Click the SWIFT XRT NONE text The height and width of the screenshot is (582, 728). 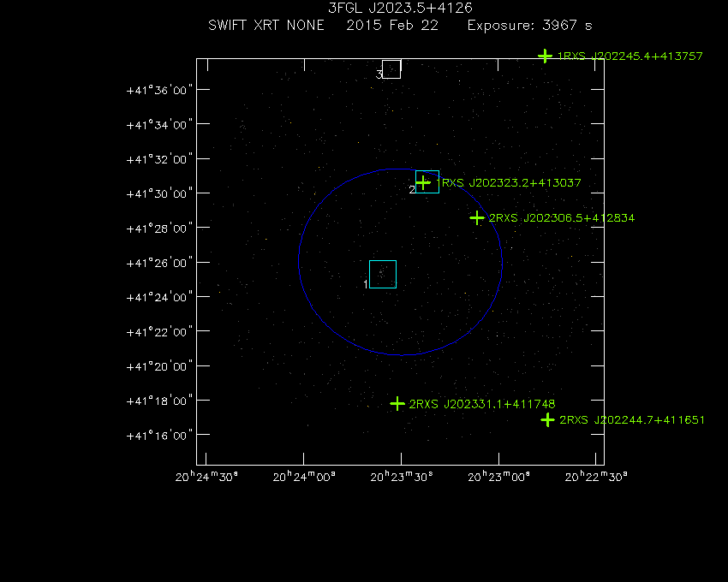[266, 25]
